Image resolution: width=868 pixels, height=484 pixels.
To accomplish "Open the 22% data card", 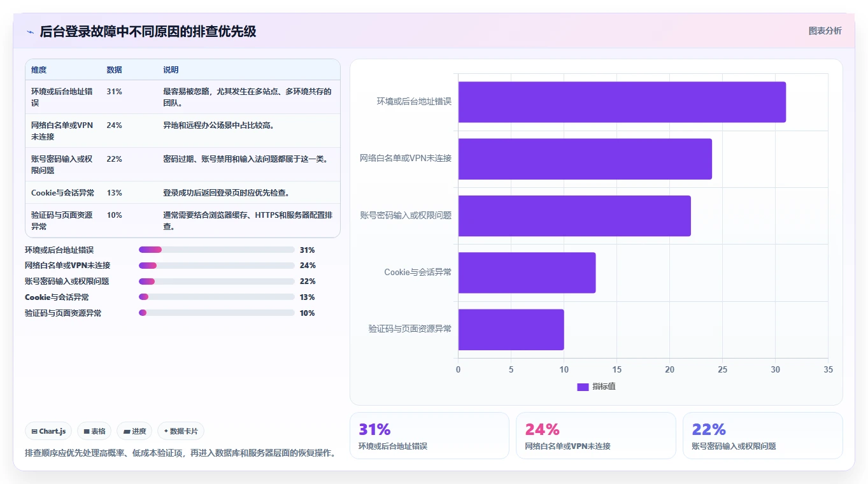I will 762,436.
